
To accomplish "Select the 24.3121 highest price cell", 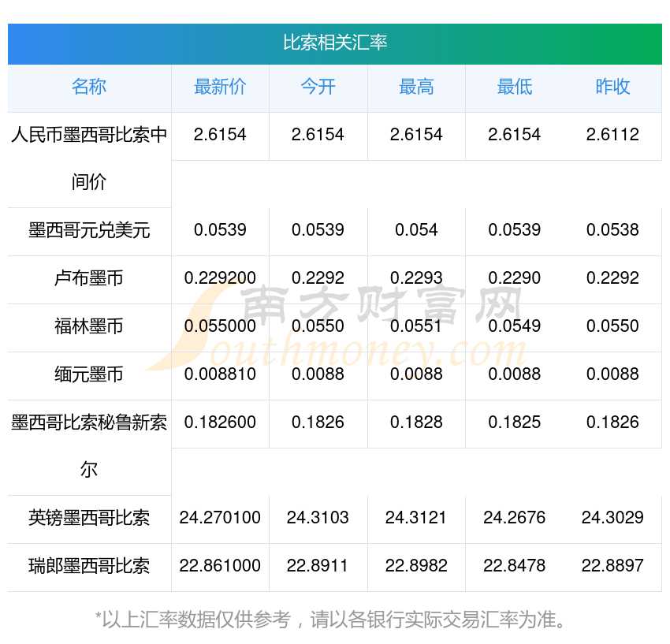I will tap(416, 518).
